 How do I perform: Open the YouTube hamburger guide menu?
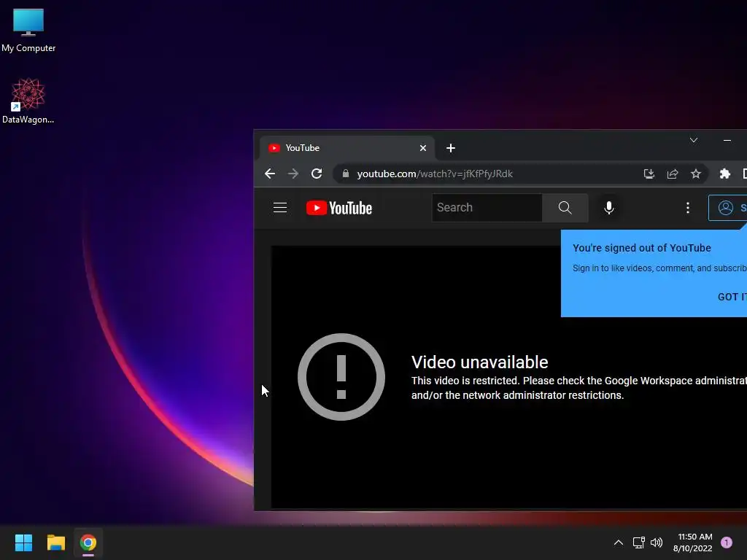(x=280, y=208)
